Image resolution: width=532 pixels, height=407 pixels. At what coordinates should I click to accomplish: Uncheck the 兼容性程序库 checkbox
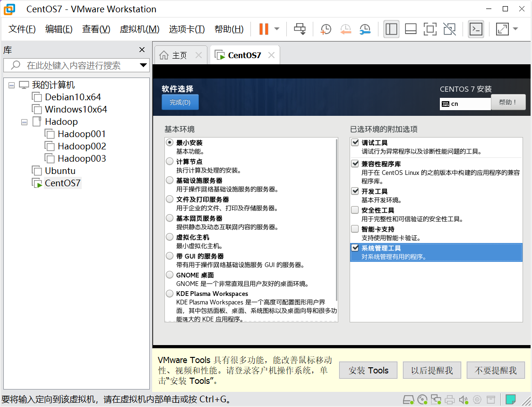pyautogui.click(x=355, y=163)
